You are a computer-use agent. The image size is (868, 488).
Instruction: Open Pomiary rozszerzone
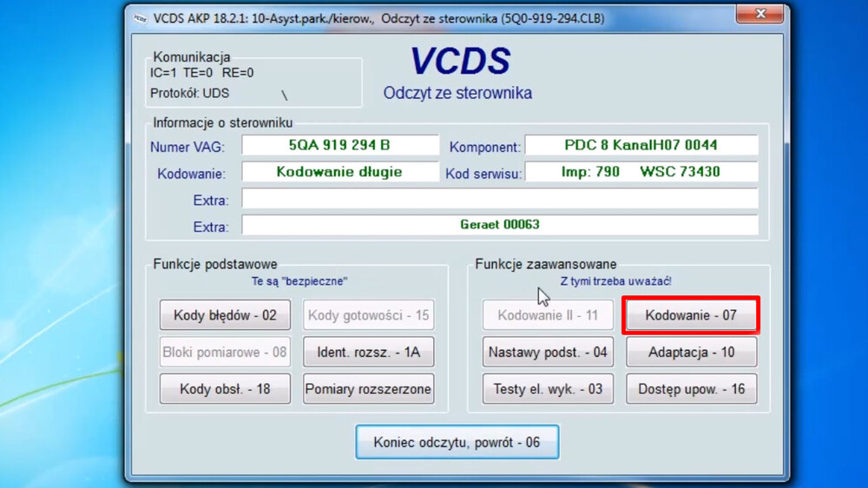(368, 389)
